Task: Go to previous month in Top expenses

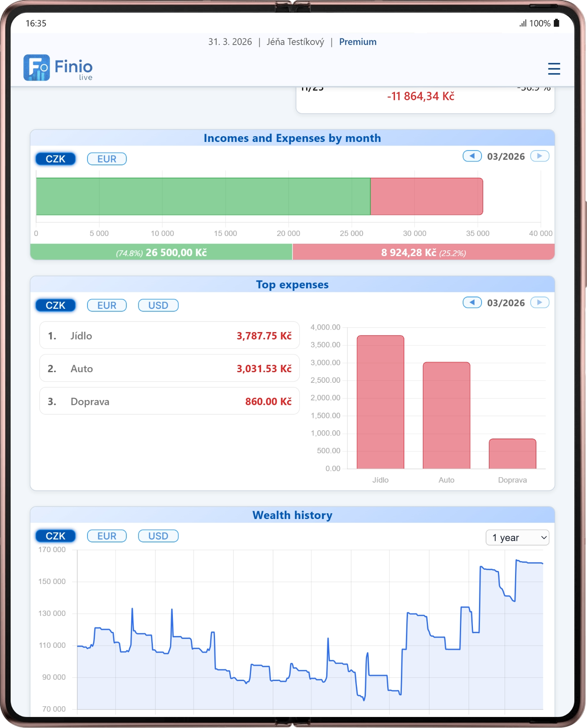Action: [x=472, y=303]
